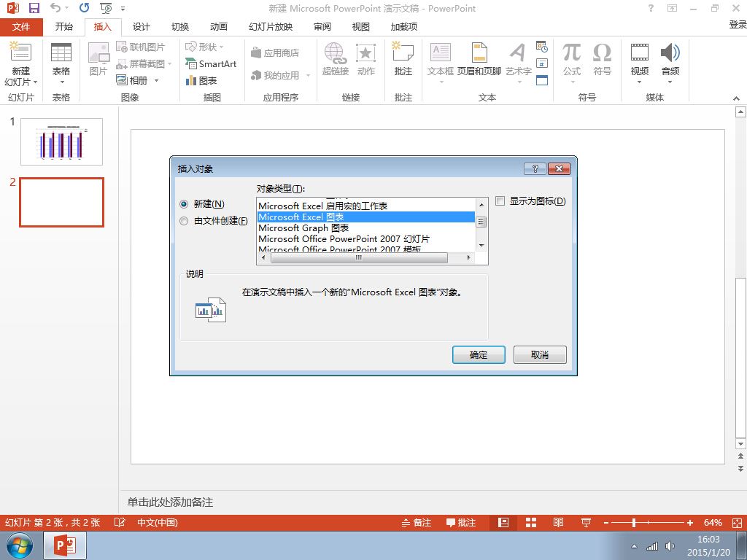Viewport: 747px width, 560px height.
Task: Expand the 相册 dropdown arrow
Action: [156, 80]
